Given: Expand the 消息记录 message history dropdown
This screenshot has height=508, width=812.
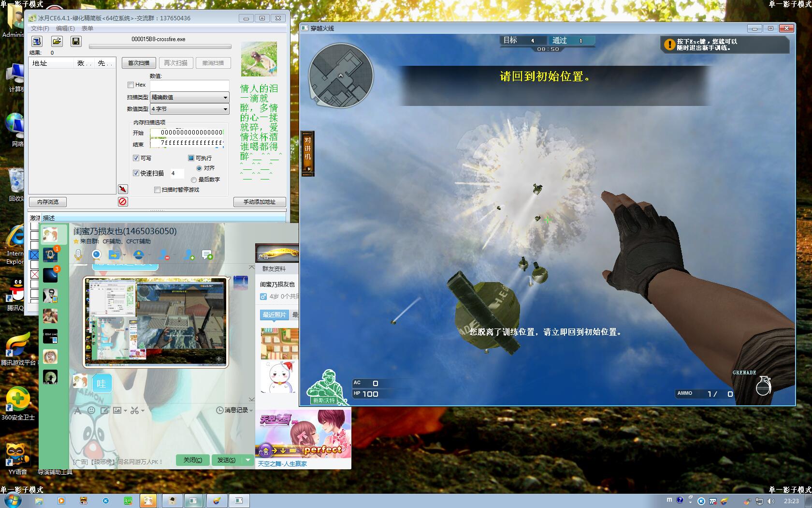Looking at the screenshot, I should point(251,410).
